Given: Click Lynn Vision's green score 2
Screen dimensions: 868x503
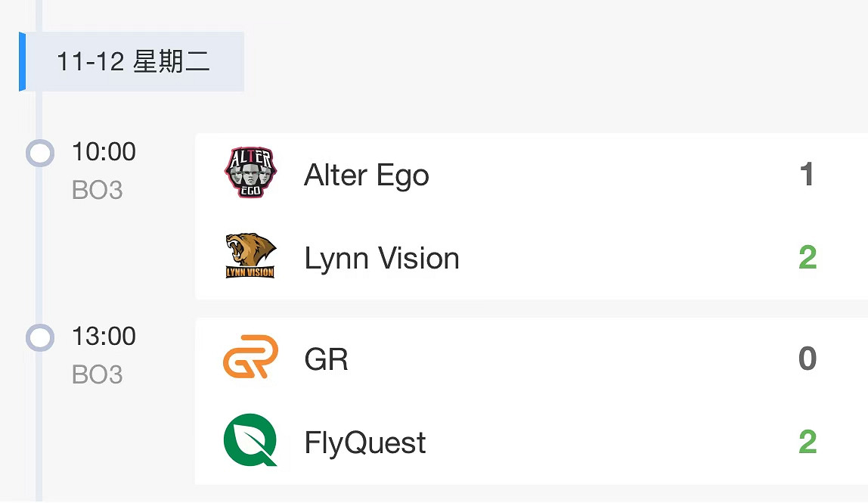Looking at the screenshot, I should tap(808, 258).
